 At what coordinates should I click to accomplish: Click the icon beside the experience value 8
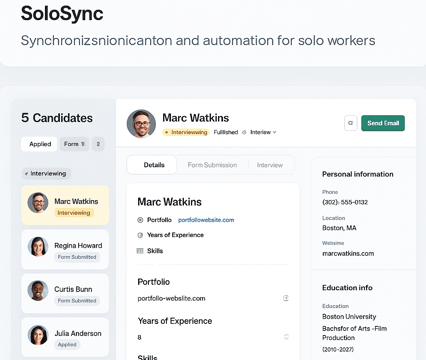tap(286, 337)
